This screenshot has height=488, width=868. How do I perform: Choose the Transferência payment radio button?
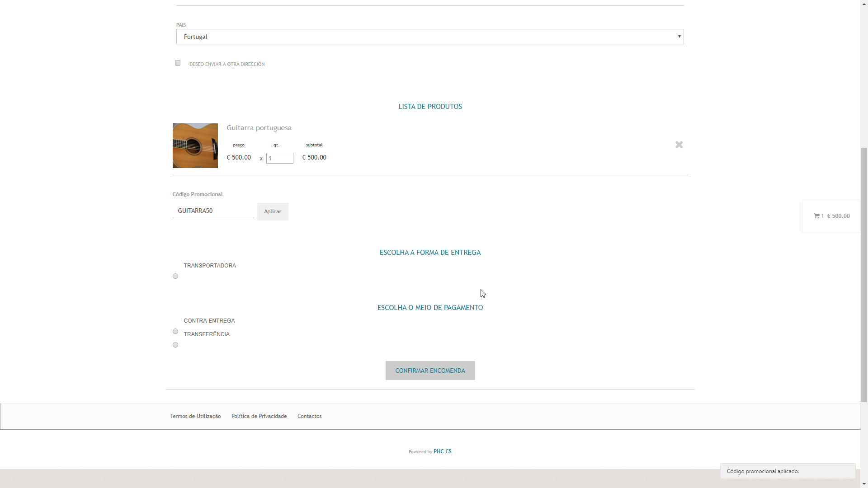(x=175, y=345)
